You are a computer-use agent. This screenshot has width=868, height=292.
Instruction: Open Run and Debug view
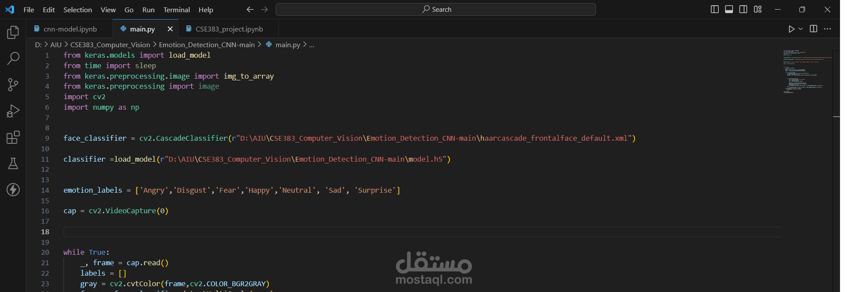(x=13, y=111)
